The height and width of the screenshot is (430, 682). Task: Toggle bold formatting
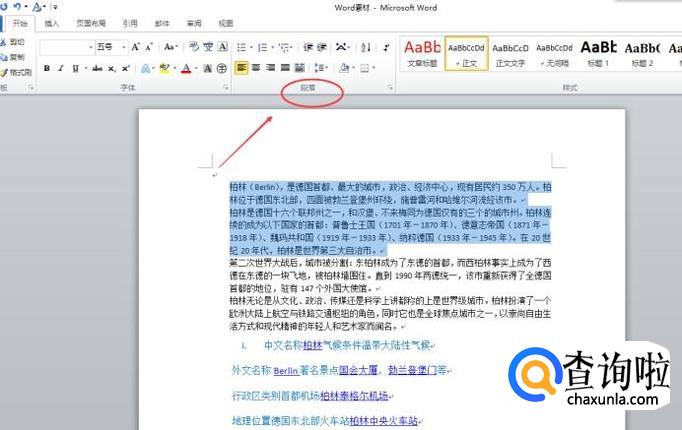(x=46, y=68)
